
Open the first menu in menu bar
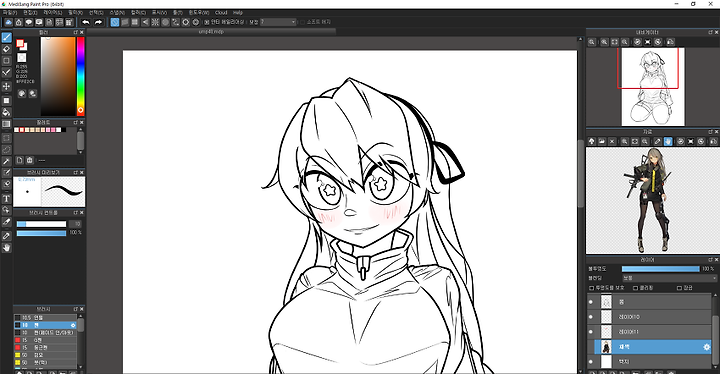coord(10,13)
